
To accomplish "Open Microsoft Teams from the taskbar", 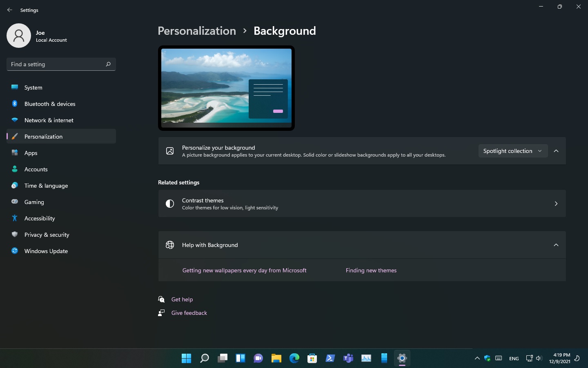I will tap(348, 358).
